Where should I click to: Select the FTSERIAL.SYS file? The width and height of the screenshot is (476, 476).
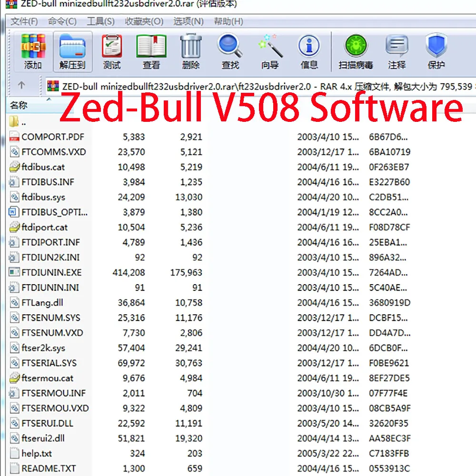(49, 363)
